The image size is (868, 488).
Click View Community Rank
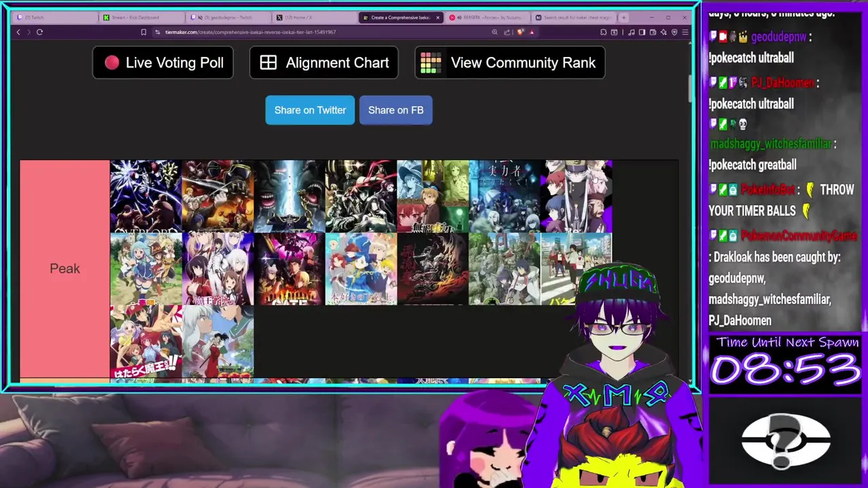tap(510, 62)
